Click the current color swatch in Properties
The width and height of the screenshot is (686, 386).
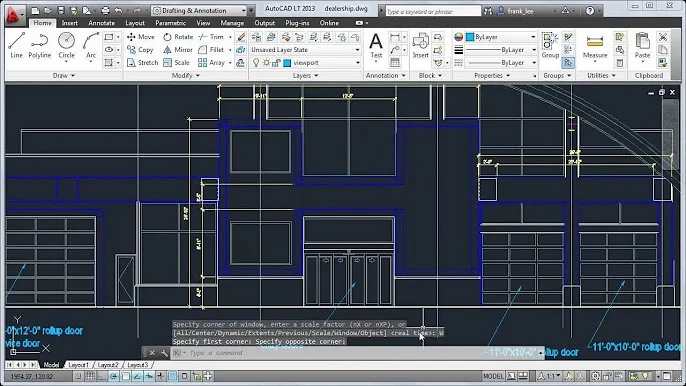(x=470, y=37)
